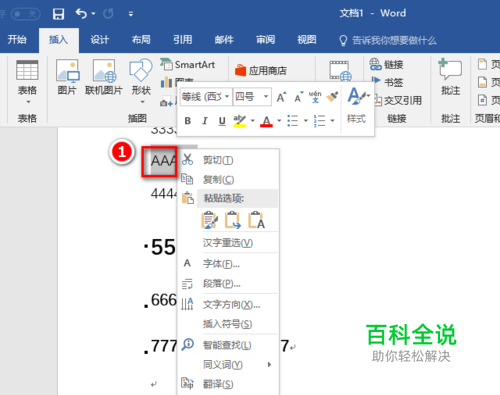This screenshot has height=395, width=500.
Task: Open the 引用 tab
Action: [182, 40]
